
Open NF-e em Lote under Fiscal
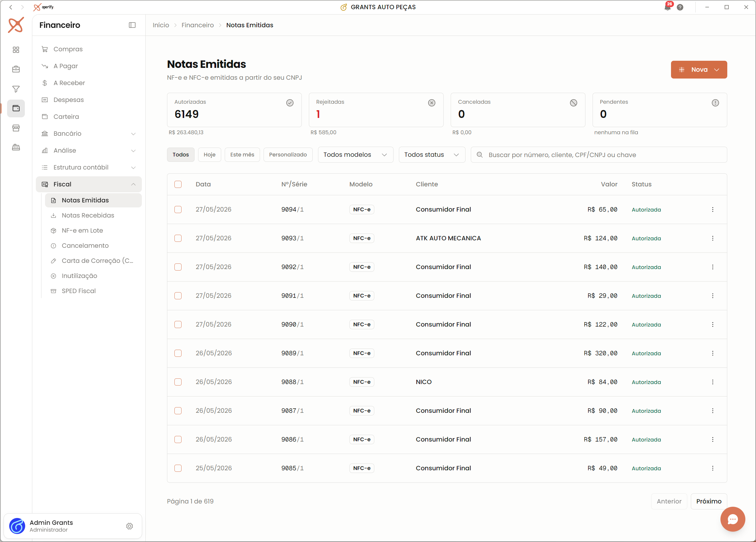tap(93, 231)
